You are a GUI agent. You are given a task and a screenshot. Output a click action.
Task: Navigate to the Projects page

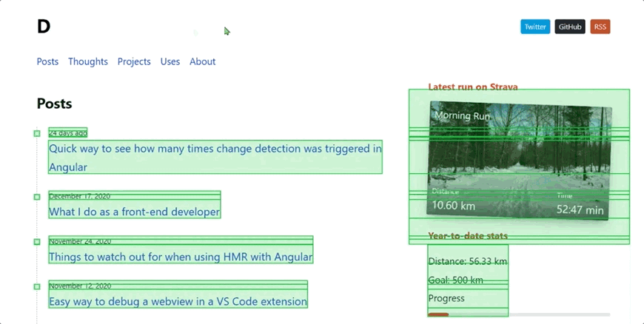click(x=134, y=61)
